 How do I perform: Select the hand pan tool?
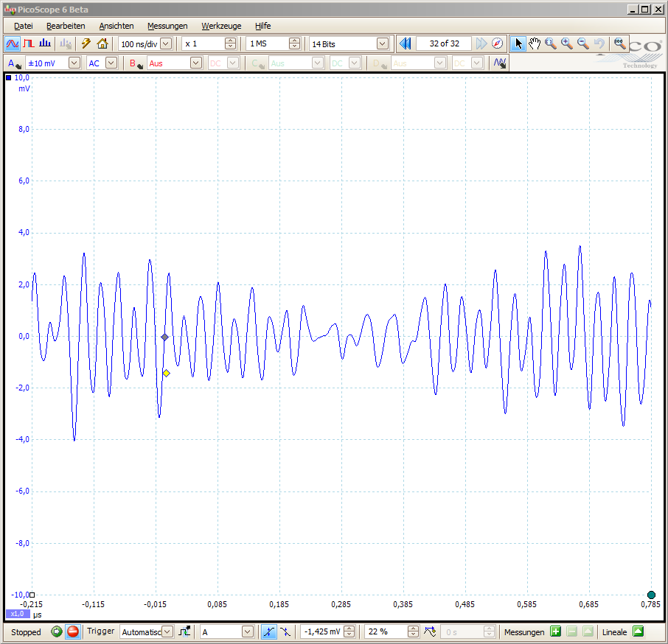coord(535,43)
